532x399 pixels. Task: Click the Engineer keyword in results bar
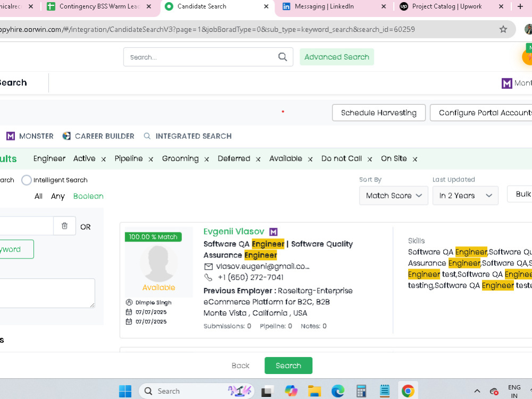coord(49,159)
